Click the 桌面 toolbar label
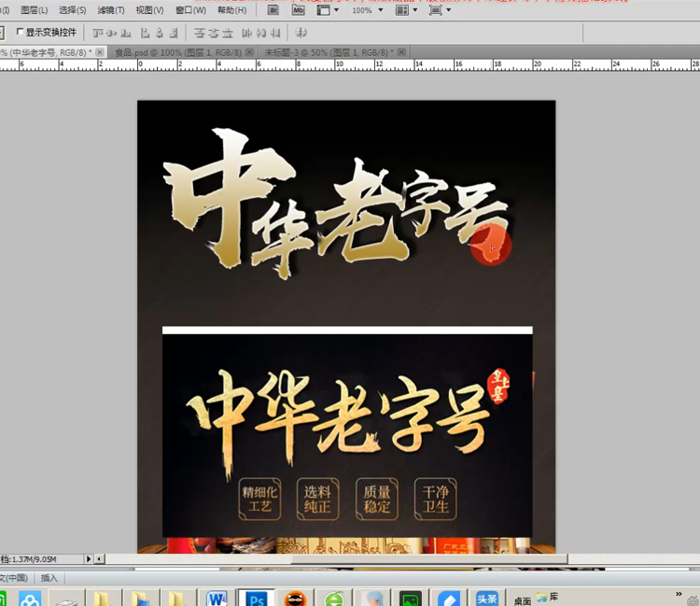Viewport: 700px width, 606px height. tap(523, 601)
